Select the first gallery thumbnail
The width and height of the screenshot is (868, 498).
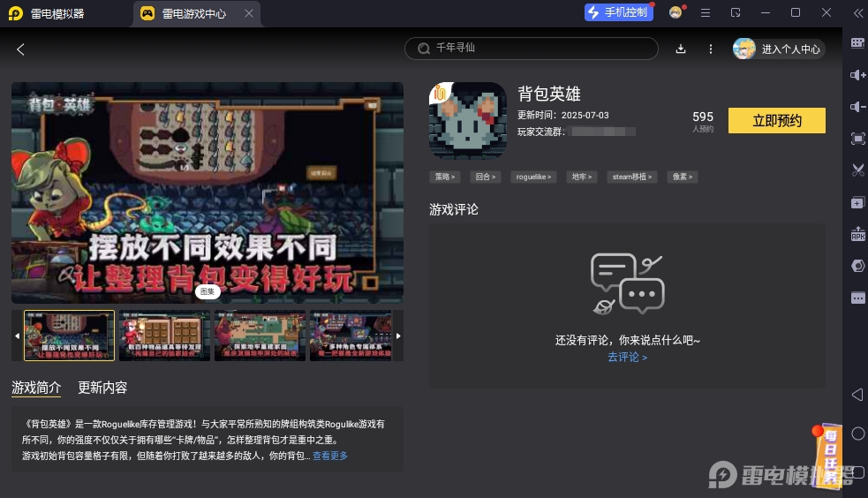pyautogui.click(x=69, y=336)
